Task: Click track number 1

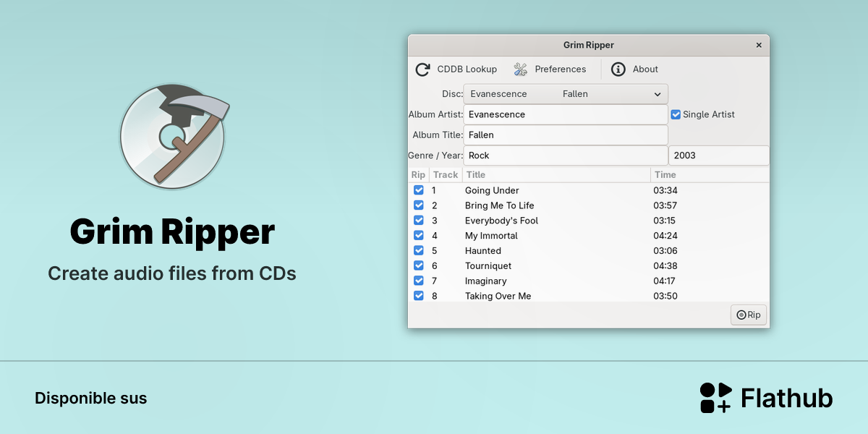Action: (x=434, y=190)
